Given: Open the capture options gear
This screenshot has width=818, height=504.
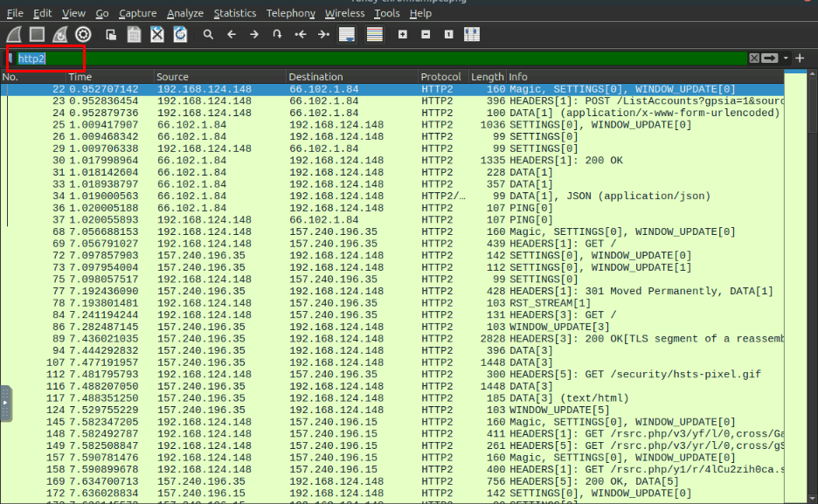Looking at the screenshot, I should point(83,34).
